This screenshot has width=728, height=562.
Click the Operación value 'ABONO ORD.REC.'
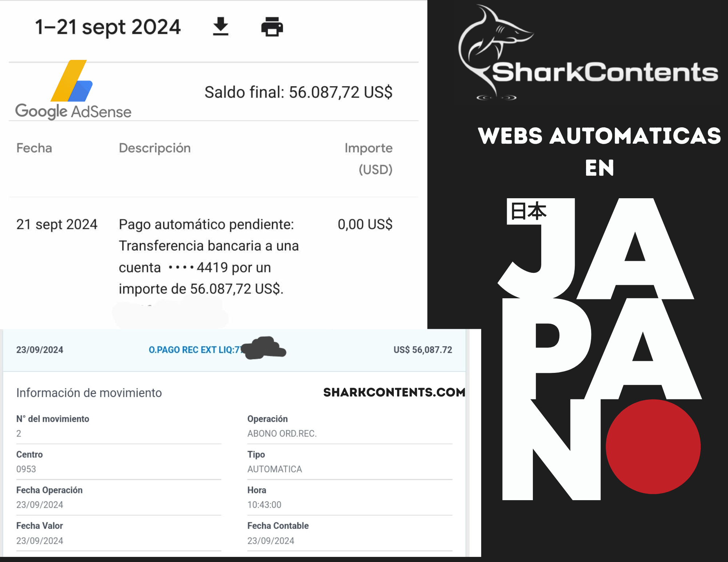tap(282, 434)
